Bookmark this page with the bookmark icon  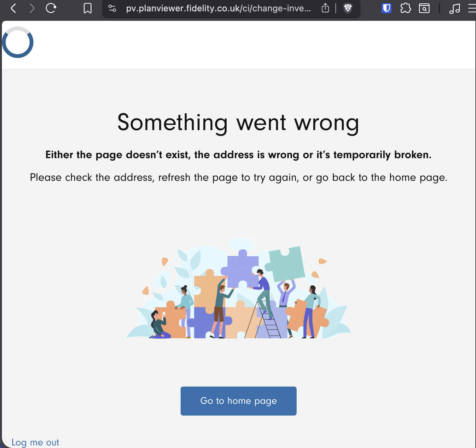88,8
